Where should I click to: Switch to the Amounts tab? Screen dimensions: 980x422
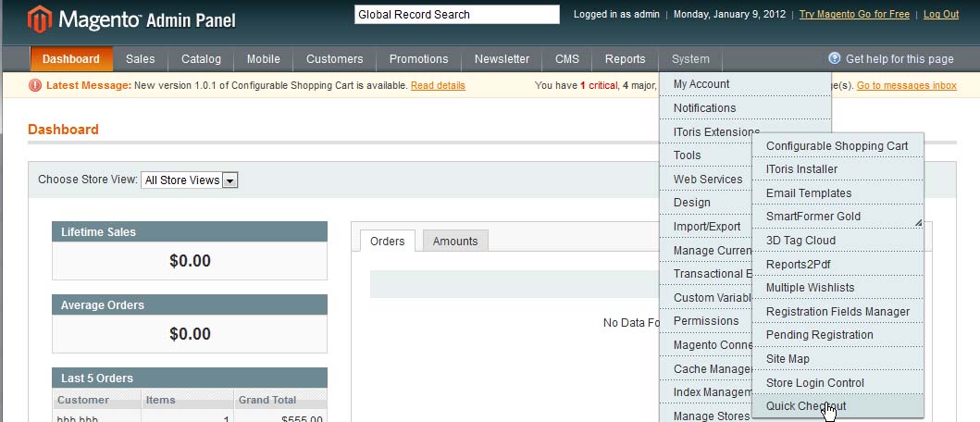[455, 241]
